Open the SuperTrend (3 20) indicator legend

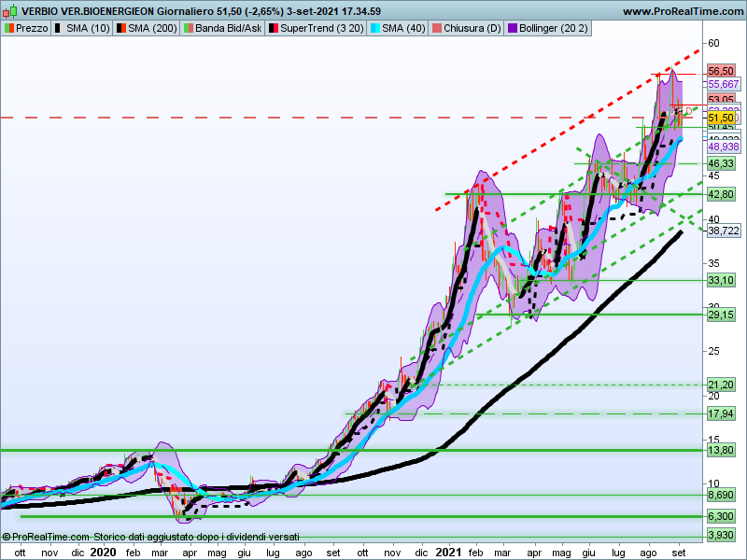pos(316,29)
